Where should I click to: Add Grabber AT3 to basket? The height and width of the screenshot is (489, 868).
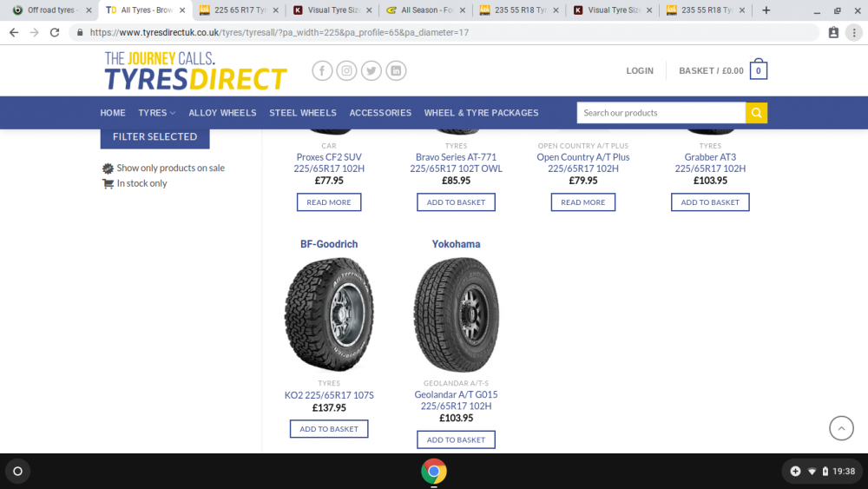point(710,202)
